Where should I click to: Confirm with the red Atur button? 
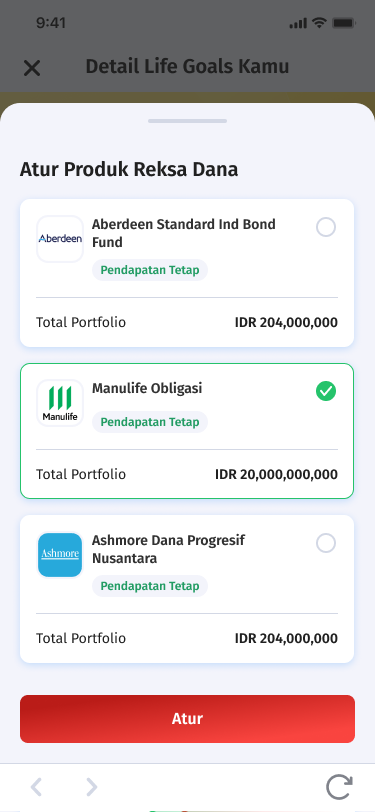(188, 719)
